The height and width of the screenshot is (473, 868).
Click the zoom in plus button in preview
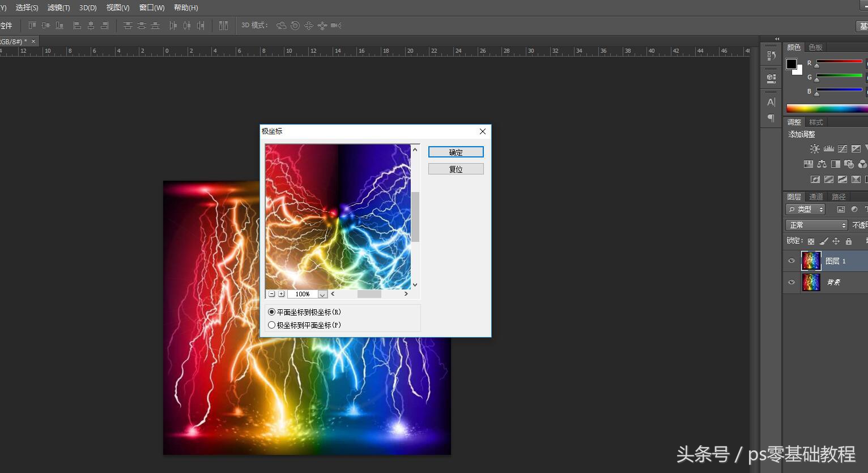282,294
